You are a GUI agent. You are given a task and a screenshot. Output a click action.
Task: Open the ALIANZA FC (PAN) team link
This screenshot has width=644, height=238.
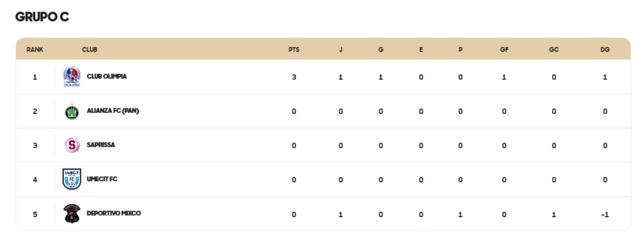[x=113, y=111]
